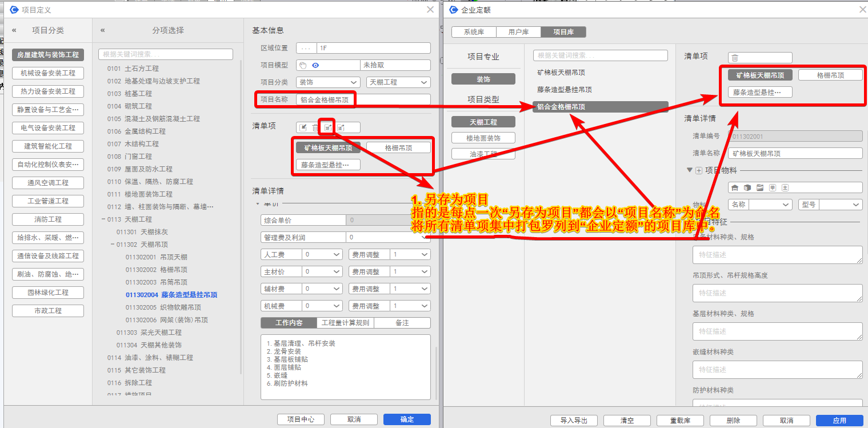The image size is (868, 428).
Task: Click the 甲 icon in 项目物料 toolbar
Action: tap(773, 187)
